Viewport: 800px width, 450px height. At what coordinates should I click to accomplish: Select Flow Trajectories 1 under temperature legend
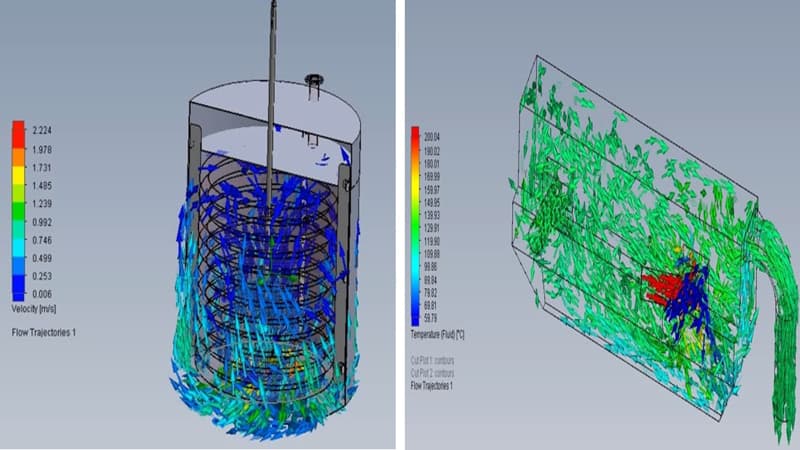point(431,386)
